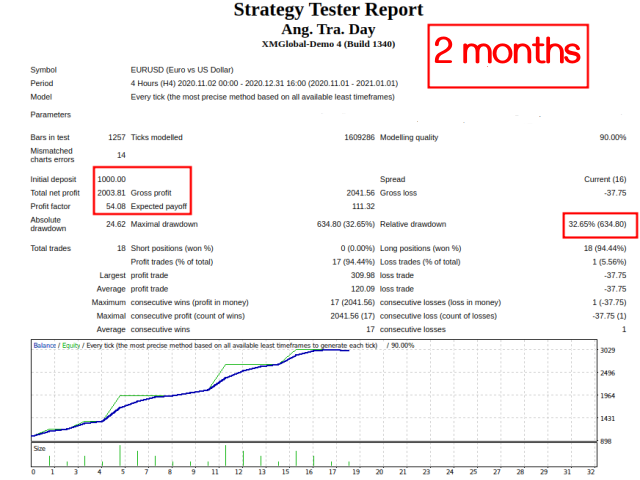Click consecutive loss value -37.75 (1)
The height and width of the screenshot is (480, 640).
(x=609, y=316)
